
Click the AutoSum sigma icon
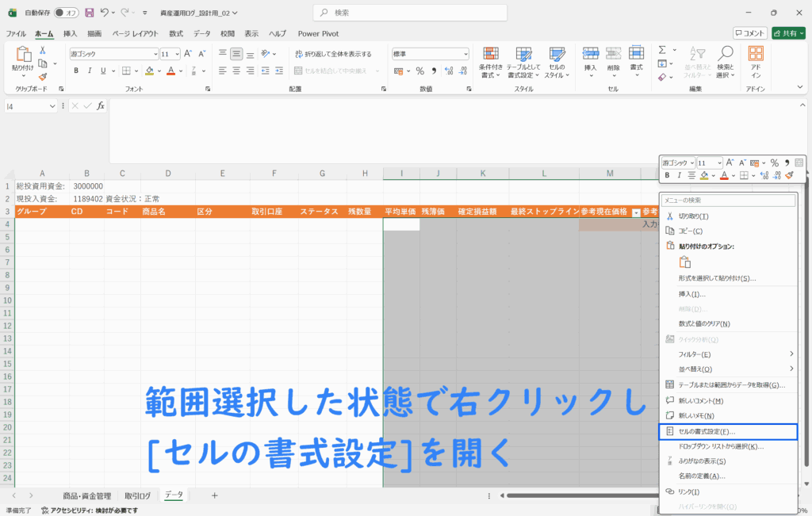coord(661,49)
